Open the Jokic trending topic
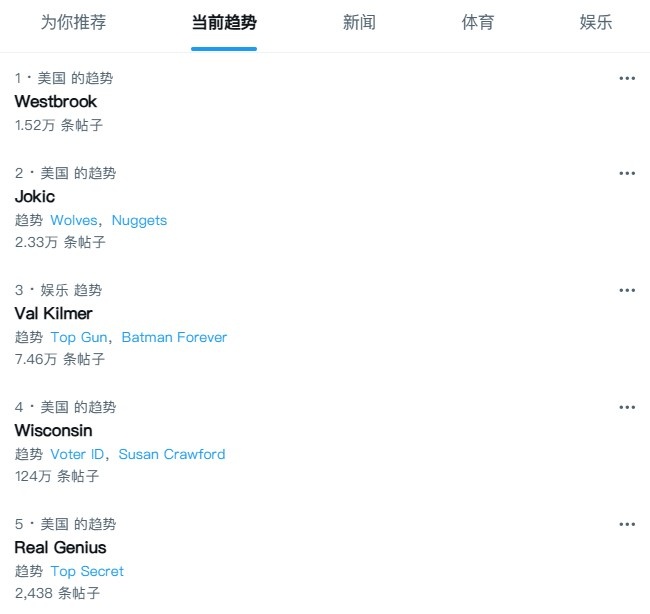Viewport: 650px width, 614px height. point(35,197)
